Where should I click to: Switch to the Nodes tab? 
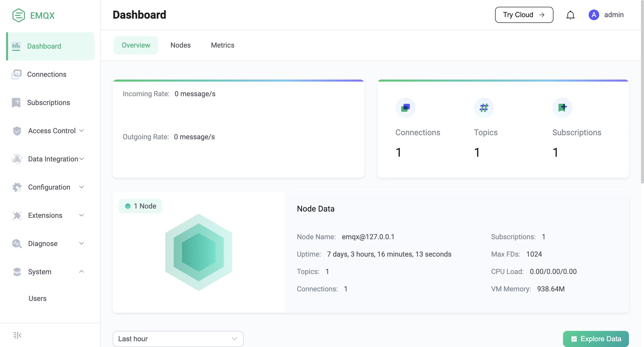point(180,45)
